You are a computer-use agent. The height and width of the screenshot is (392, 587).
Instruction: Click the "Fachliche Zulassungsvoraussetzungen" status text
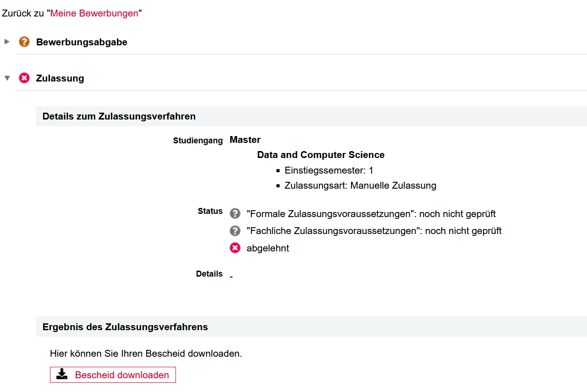coord(373,231)
